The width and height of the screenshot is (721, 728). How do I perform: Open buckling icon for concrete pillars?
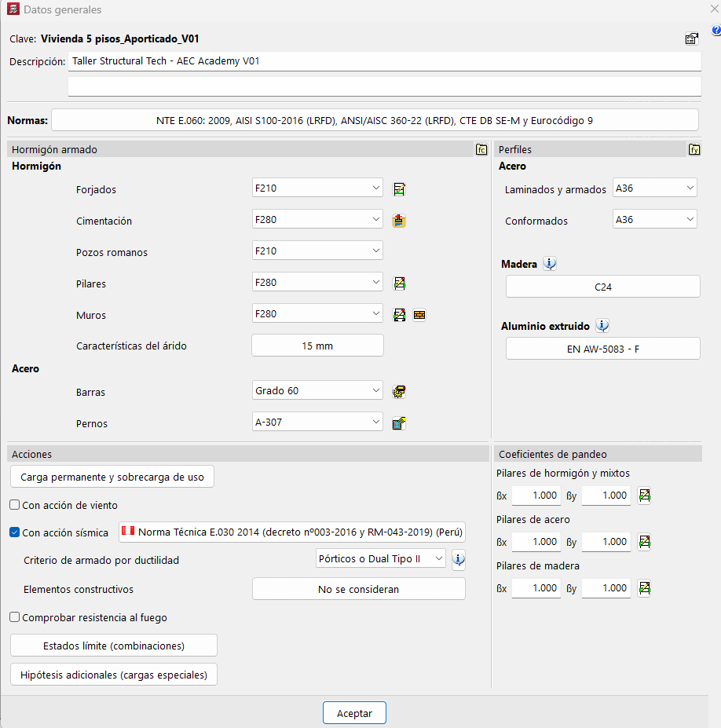coord(644,496)
